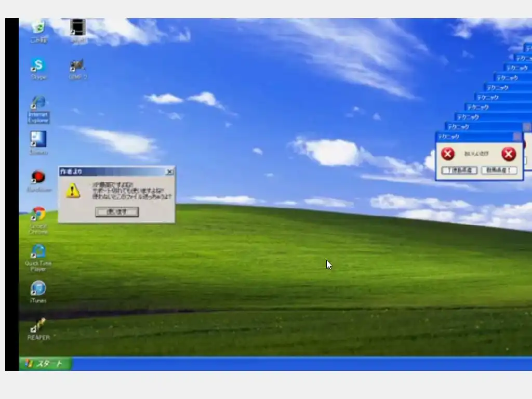Click the warning dialog message text

pos(132,191)
